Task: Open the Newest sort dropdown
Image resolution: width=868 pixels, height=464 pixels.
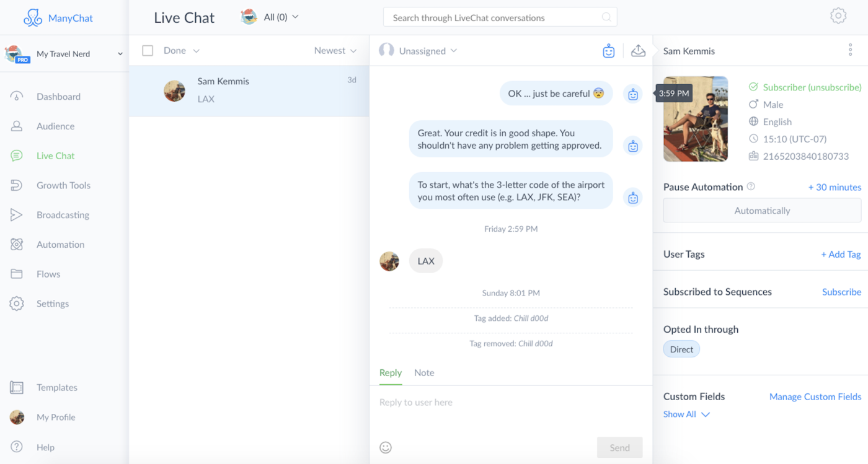Action: coord(335,51)
